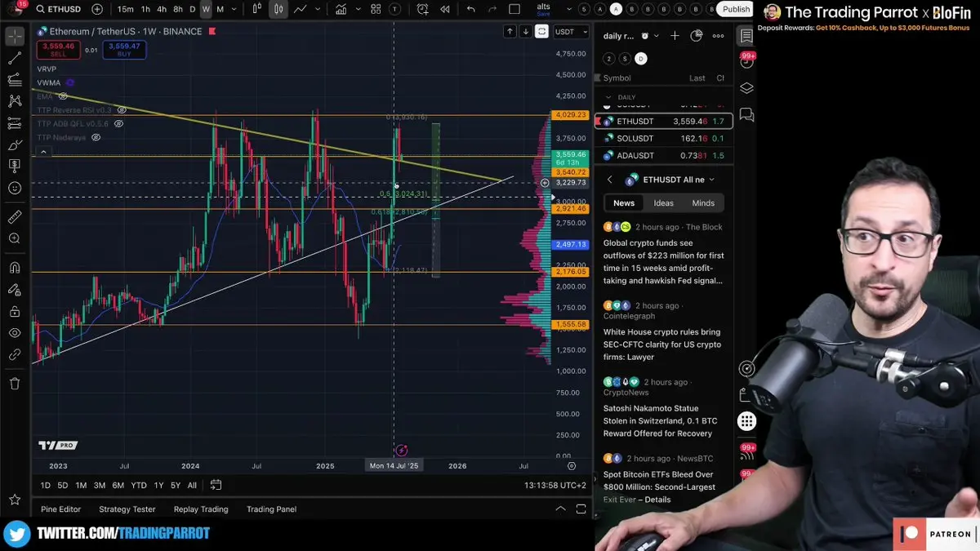The image size is (980, 551).
Task: Collapse the DAILY watchlist section
Action: coord(608,97)
